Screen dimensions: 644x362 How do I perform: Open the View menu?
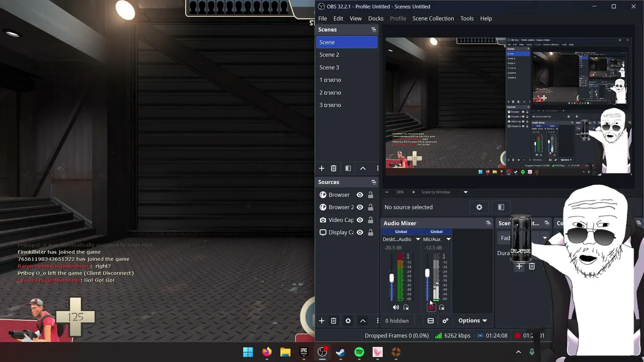click(356, 19)
